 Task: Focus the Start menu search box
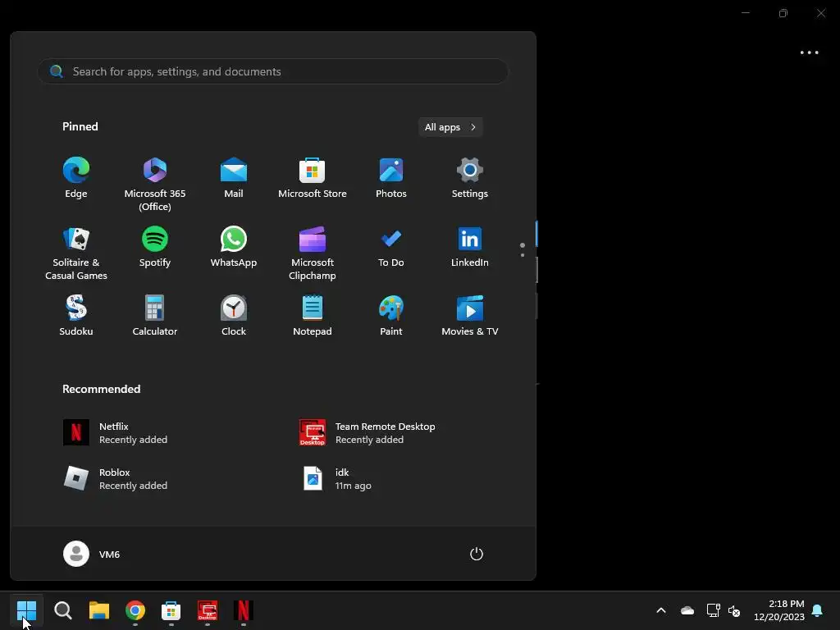point(272,71)
